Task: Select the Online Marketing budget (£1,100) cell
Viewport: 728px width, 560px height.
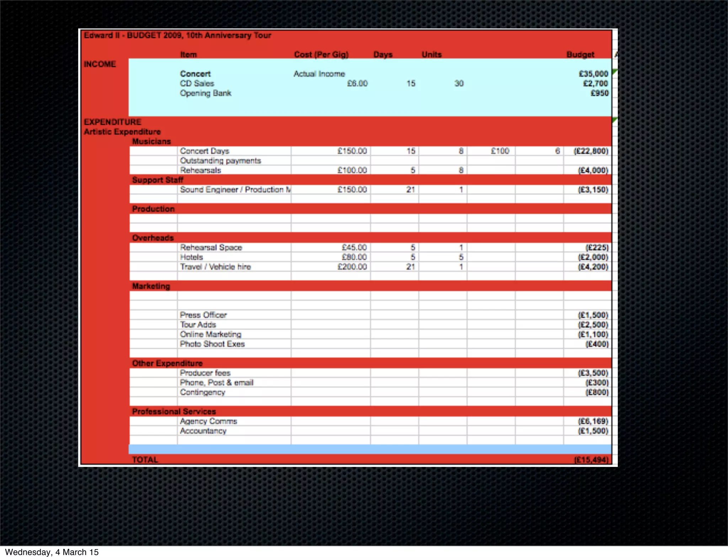Action: 593,334
